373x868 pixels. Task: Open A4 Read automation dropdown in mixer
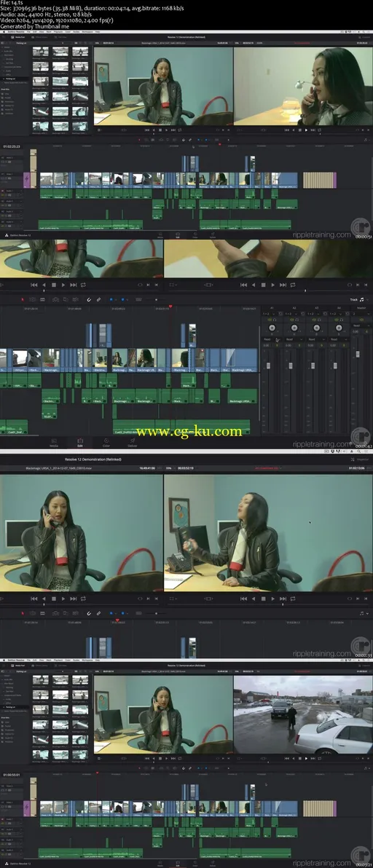click(x=338, y=339)
